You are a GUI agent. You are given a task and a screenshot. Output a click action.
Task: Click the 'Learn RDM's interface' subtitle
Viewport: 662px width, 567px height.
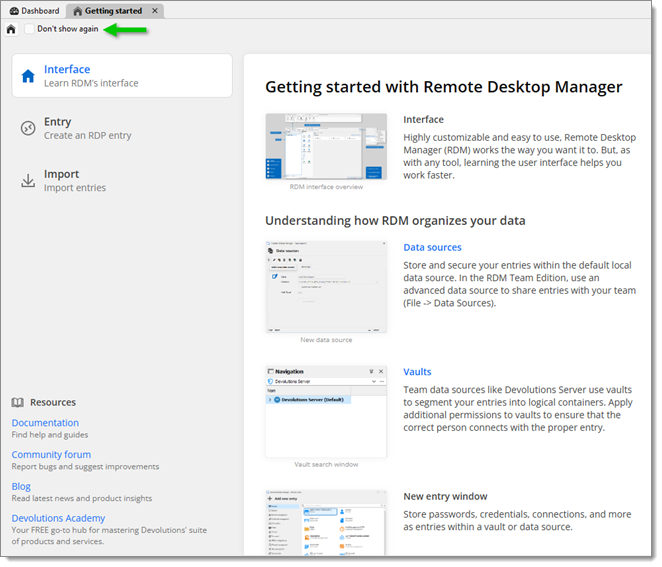coord(91,83)
